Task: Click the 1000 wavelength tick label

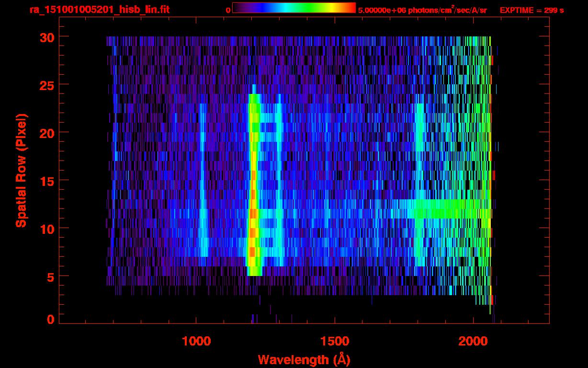Action: (196, 341)
